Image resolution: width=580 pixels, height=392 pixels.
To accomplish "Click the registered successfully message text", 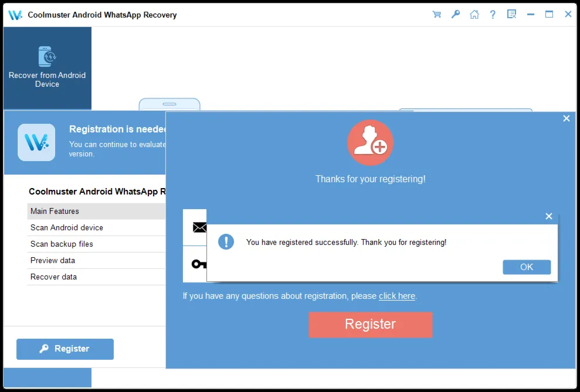I will 346,243.
